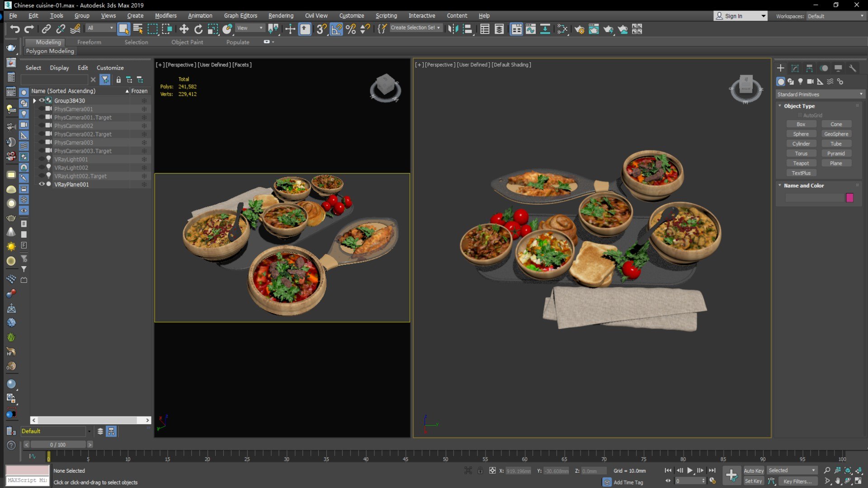868x488 pixels.
Task: Play the animation
Action: tap(690, 470)
